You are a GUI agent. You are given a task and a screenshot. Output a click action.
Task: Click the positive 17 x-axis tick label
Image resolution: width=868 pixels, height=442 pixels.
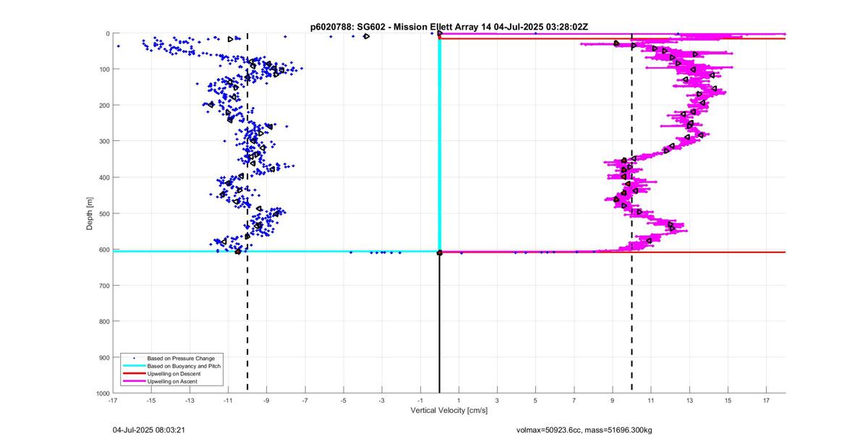[x=767, y=400]
